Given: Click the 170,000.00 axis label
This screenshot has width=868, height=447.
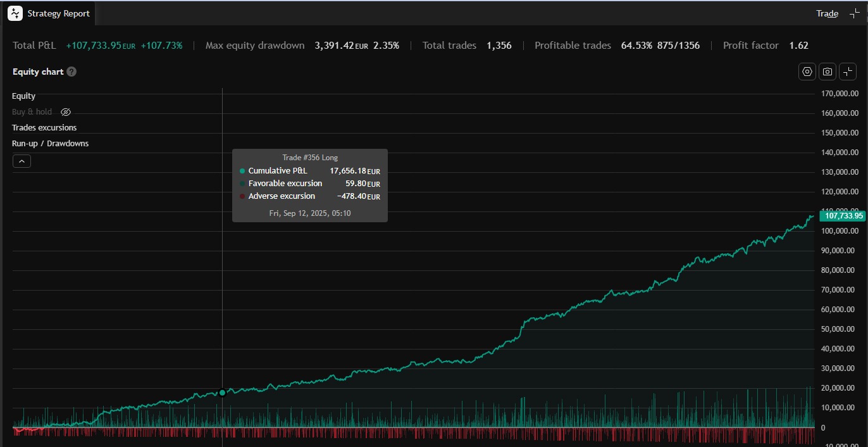Looking at the screenshot, I should pos(840,94).
